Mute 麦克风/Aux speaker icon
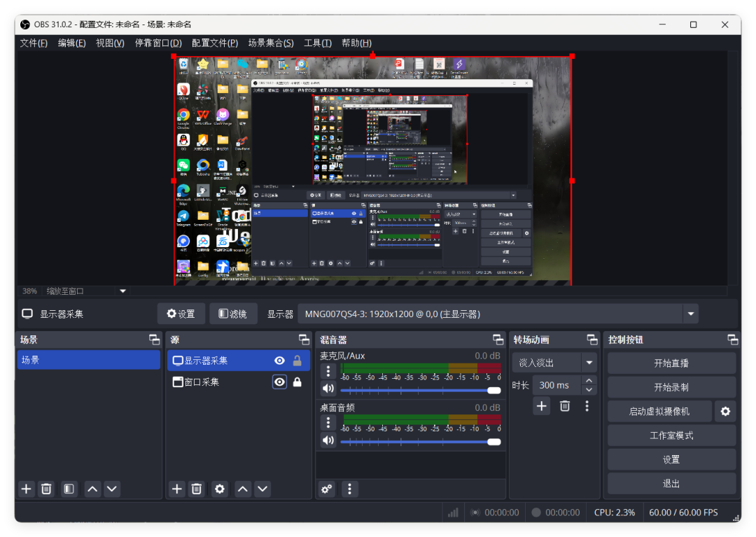Image resolution: width=756 pixels, height=537 pixels. (328, 389)
